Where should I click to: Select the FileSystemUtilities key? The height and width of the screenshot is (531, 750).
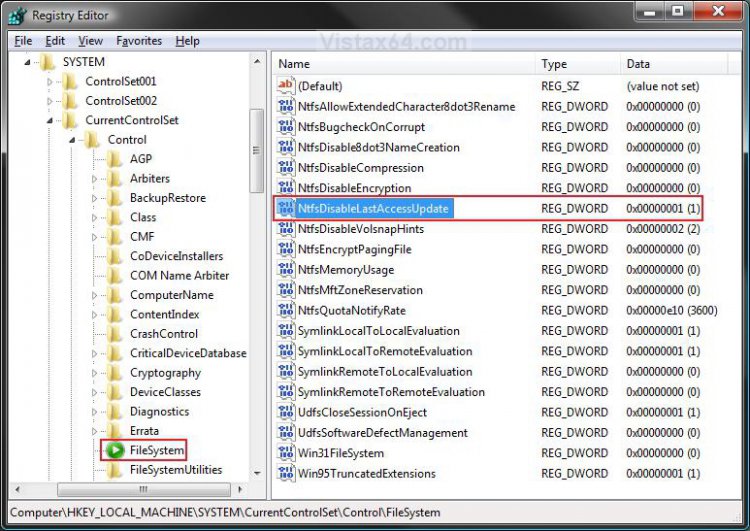coord(175,470)
